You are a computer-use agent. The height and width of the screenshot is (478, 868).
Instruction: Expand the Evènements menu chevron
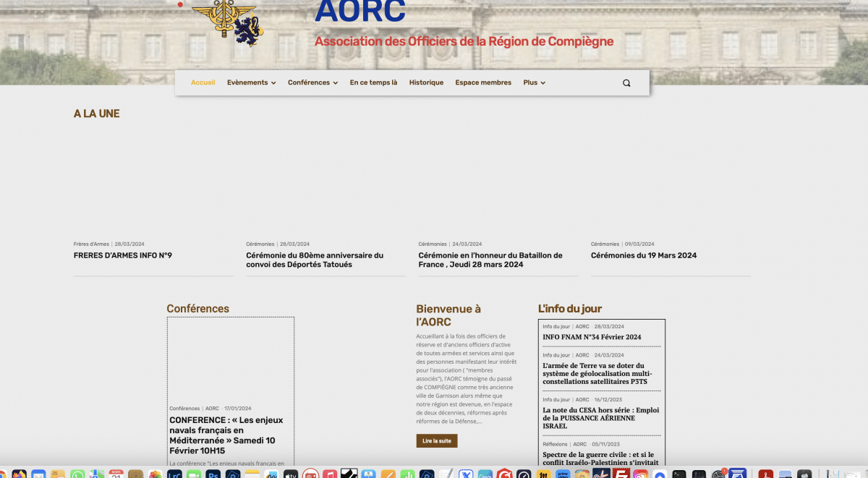273,83
